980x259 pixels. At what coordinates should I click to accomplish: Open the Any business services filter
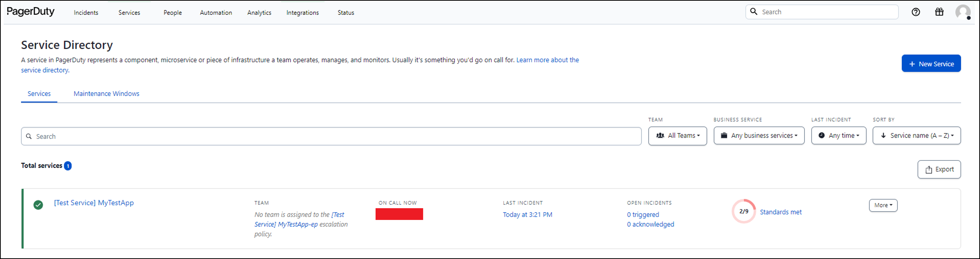click(758, 136)
